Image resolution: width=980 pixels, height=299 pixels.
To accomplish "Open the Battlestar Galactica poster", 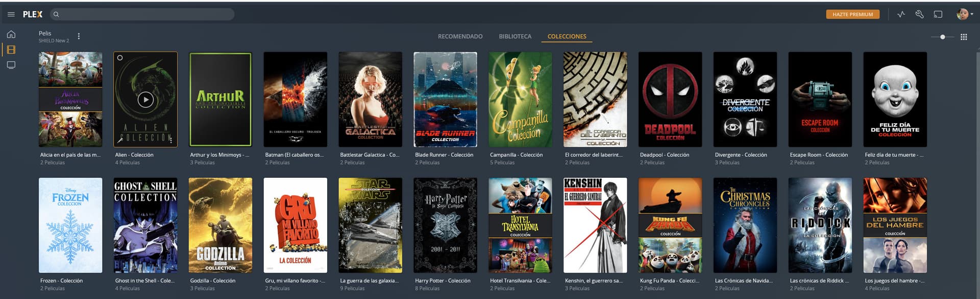I will [x=371, y=99].
